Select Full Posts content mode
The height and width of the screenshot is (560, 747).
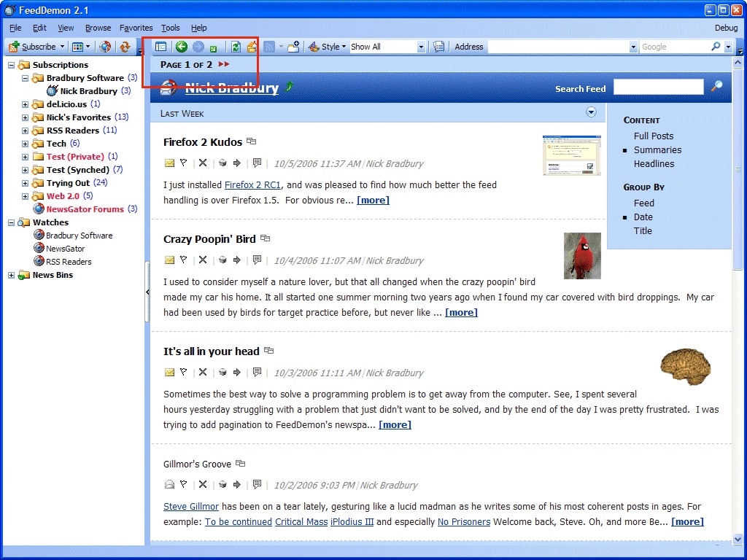[x=654, y=136]
